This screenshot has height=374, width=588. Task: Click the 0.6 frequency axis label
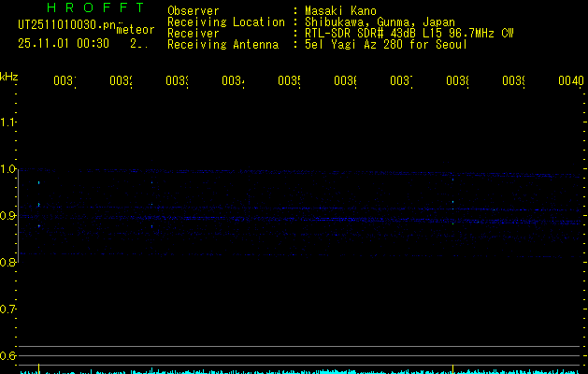pyautogui.click(x=8, y=356)
